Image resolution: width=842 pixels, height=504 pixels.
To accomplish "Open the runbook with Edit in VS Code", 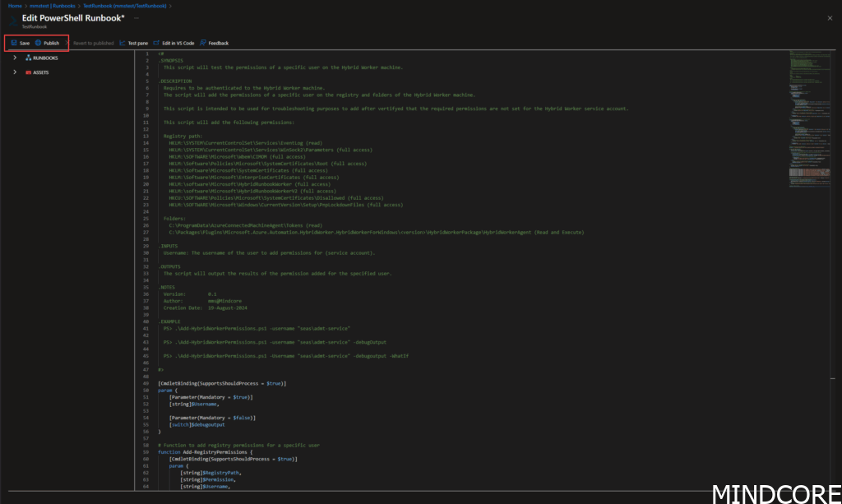I will [173, 43].
